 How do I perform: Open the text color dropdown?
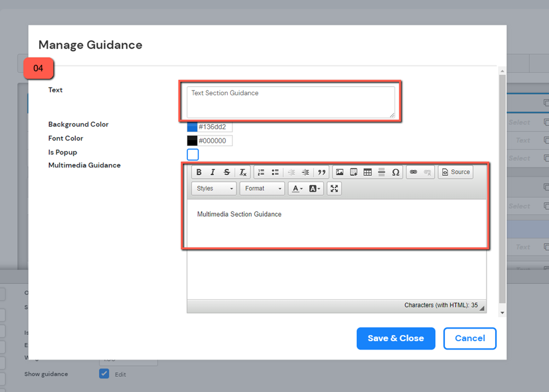click(x=297, y=189)
